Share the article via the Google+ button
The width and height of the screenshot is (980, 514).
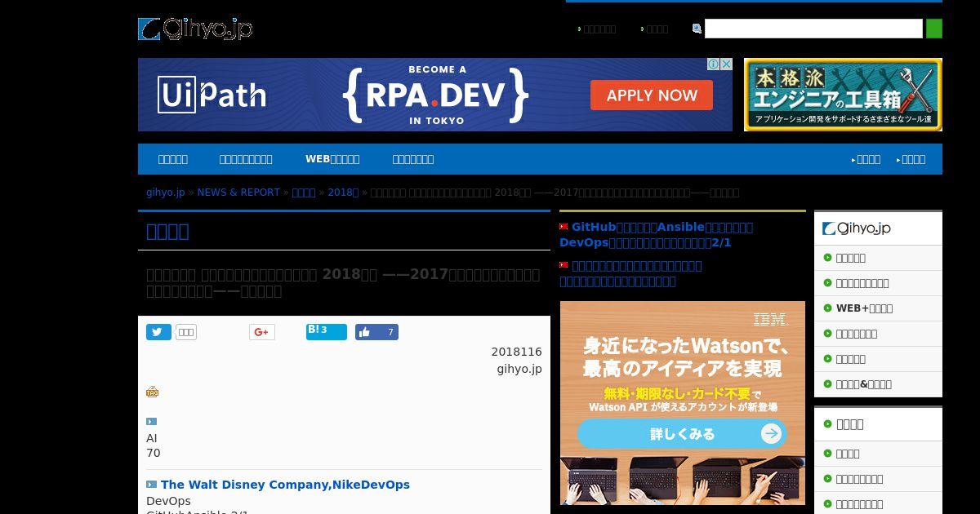[261, 332]
